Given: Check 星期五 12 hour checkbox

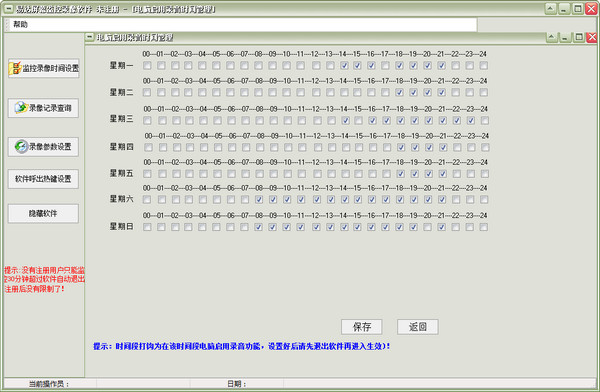Looking at the screenshot, I should 317,174.
